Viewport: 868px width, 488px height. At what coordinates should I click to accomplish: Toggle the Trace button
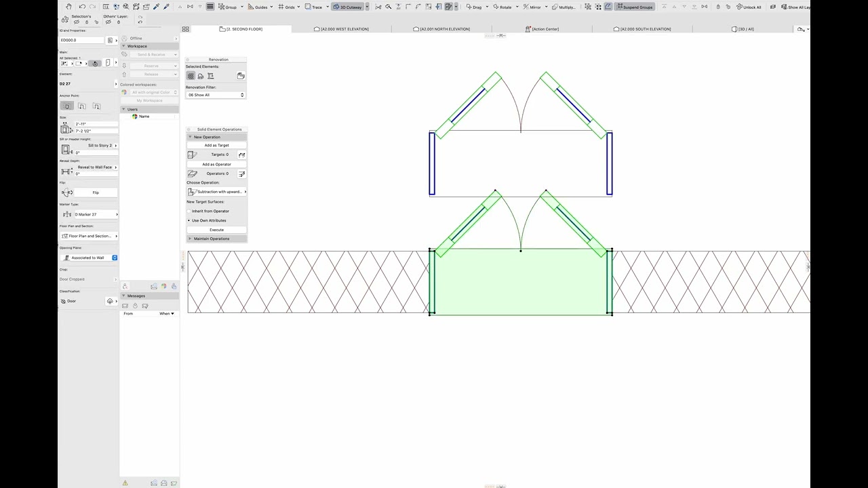tap(313, 7)
